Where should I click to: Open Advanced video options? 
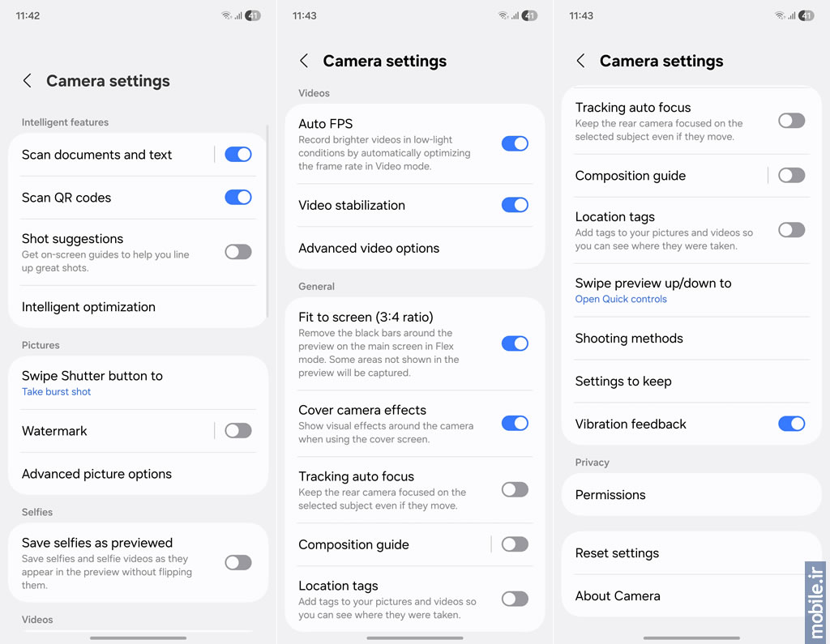pos(415,248)
